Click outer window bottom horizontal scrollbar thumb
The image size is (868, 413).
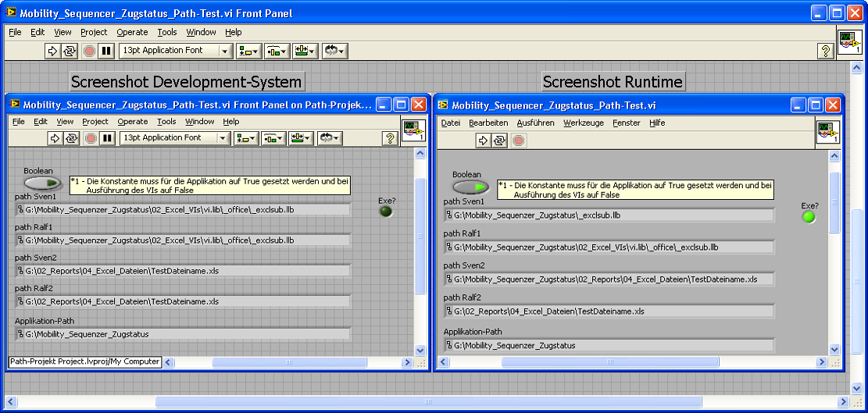coord(428,401)
